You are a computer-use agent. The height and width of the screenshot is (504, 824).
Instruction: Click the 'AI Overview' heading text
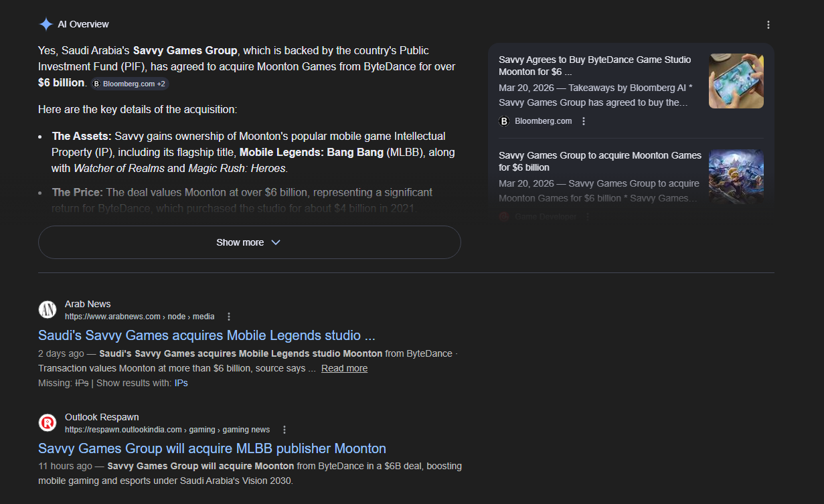point(83,24)
